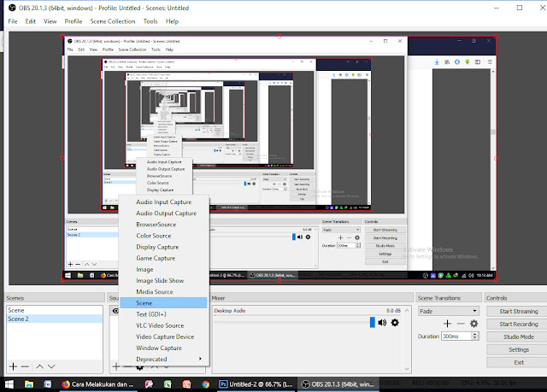Image resolution: width=547 pixels, height=392 pixels.
Task: Choose Color Source from the source menu
Action: [163, 236]
